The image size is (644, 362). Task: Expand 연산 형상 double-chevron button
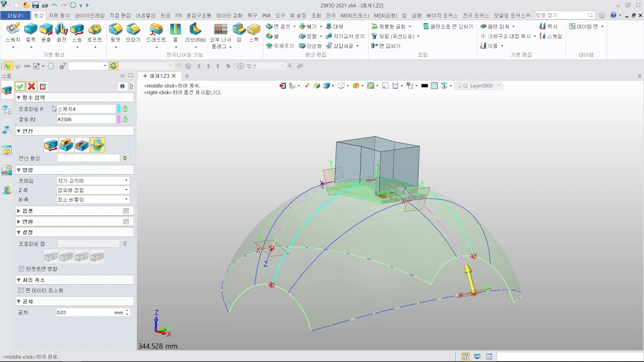pyautogui.click(x=125, y=158)
